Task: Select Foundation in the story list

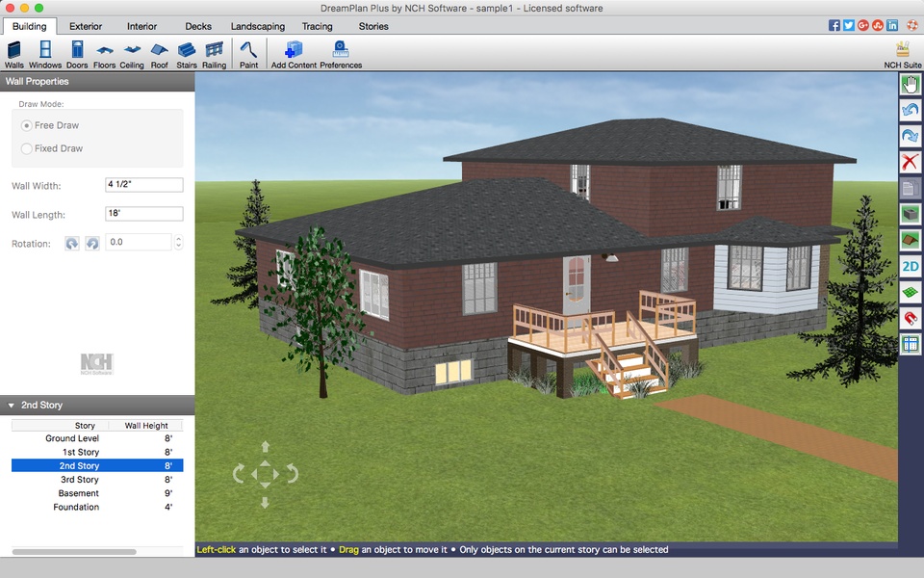Action: pos(97,507)
